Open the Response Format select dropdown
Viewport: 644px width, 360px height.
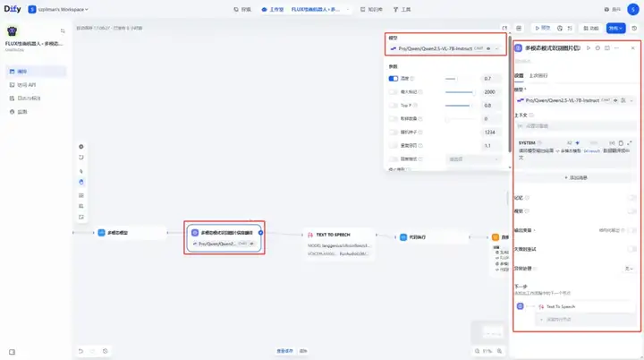click(473, 159)
